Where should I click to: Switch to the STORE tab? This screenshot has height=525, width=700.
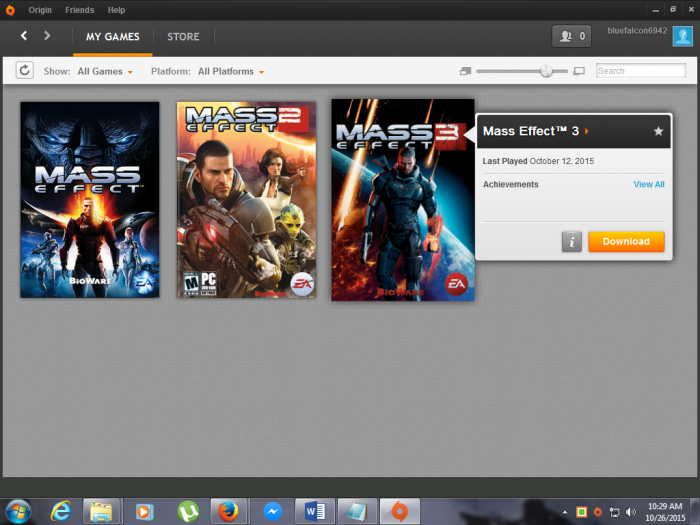pyautogui.click(x=183, y=37)
